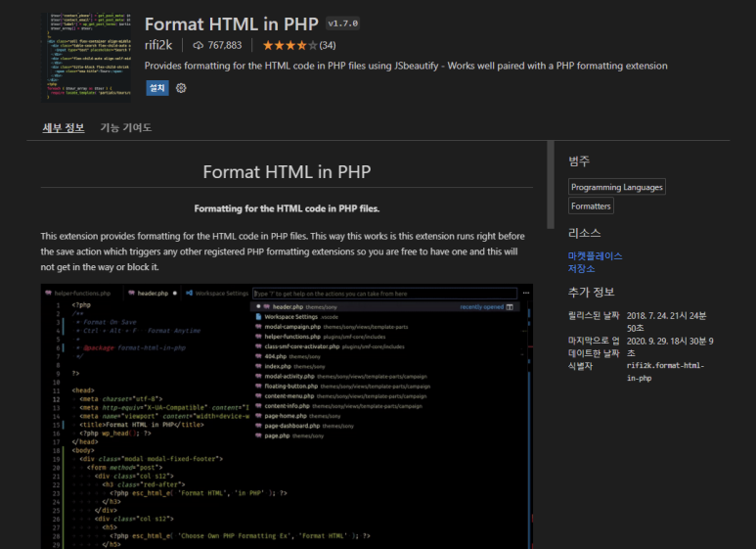This screenshot has width=756, height=549.
Task: Click the extension thumbnail icon
Action: pos(86,58)
